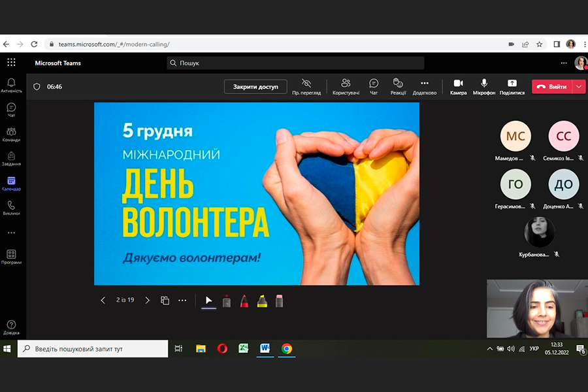
Task: Open slide grid view icon
Action: [x=165, y=301]
